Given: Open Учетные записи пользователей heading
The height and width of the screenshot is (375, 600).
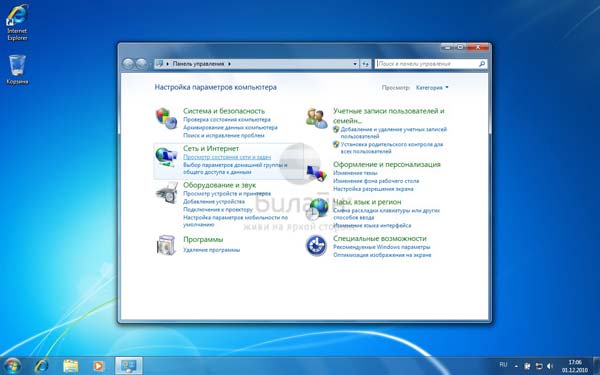Looking at the screenshot, I should (388, 116).
